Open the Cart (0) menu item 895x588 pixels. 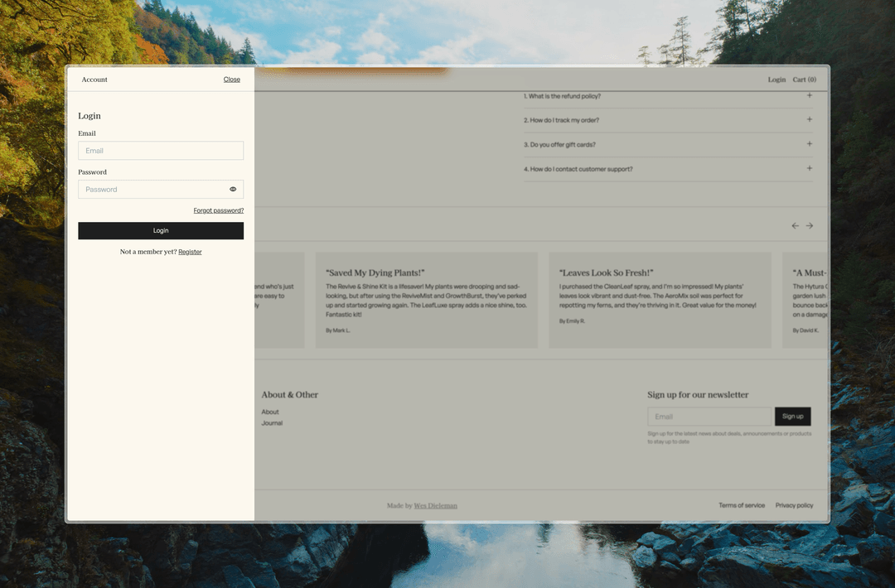pos(804,80)
